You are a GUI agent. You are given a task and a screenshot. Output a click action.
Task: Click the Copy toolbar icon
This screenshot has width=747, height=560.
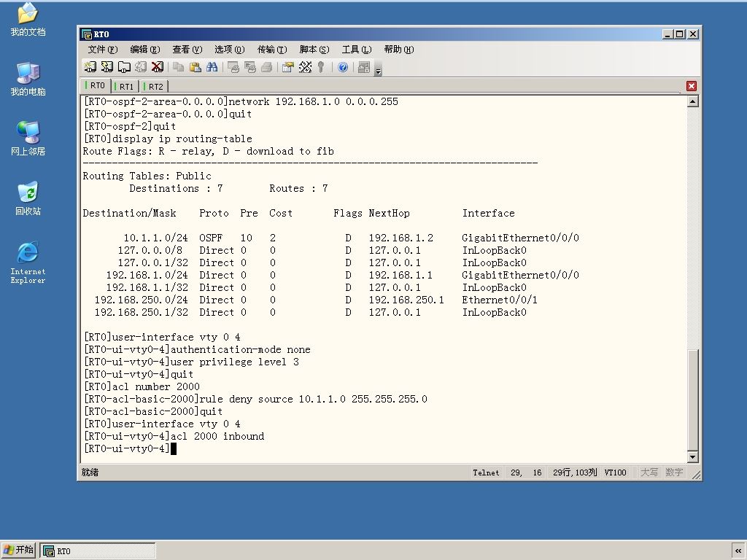[178, 67]
